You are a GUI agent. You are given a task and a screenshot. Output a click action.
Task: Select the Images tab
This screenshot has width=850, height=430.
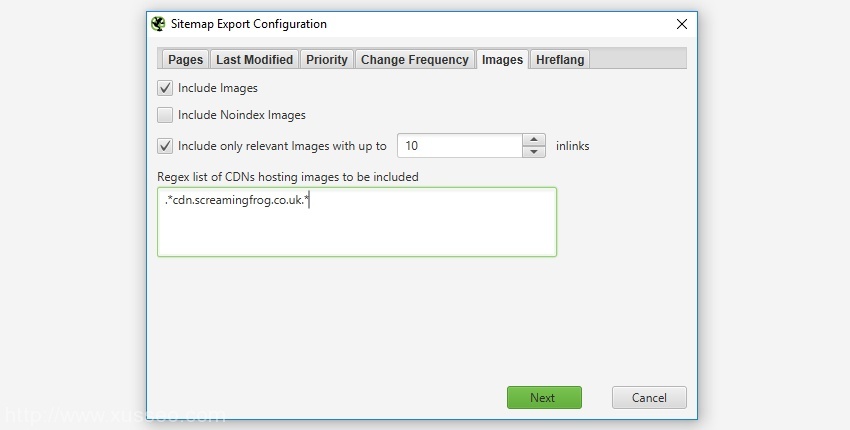click(503, 60)
